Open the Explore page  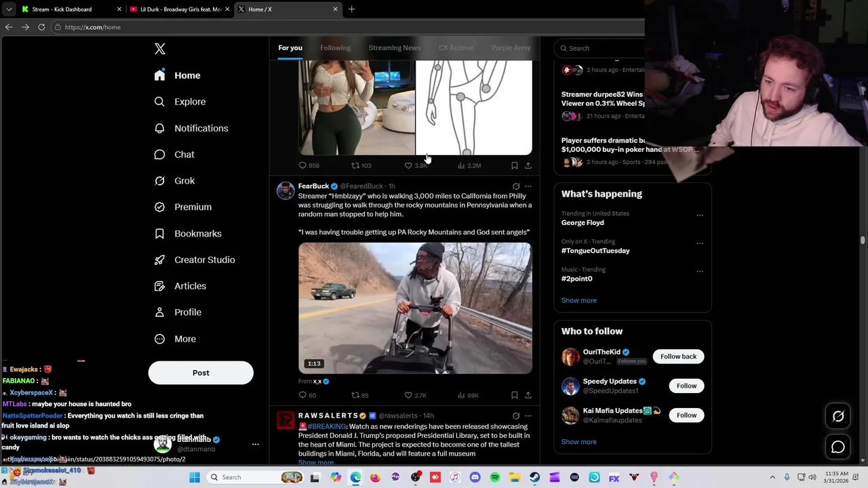tap(180, 102)
